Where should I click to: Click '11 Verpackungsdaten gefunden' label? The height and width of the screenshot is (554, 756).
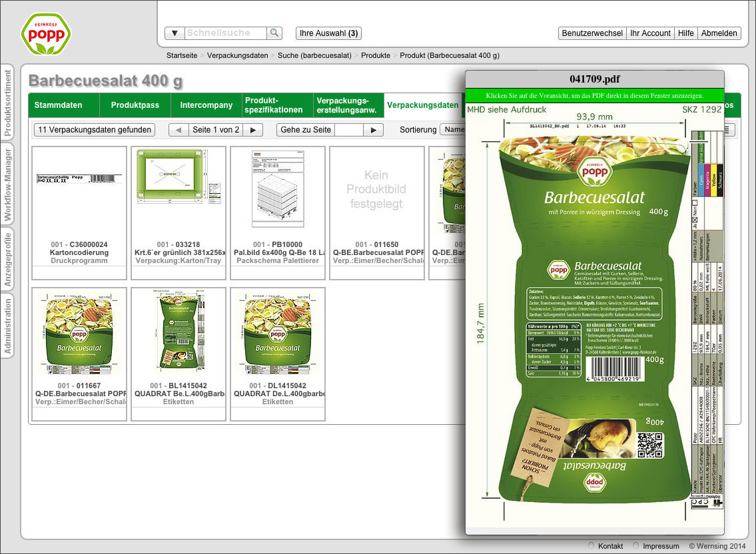click(95, 130)
